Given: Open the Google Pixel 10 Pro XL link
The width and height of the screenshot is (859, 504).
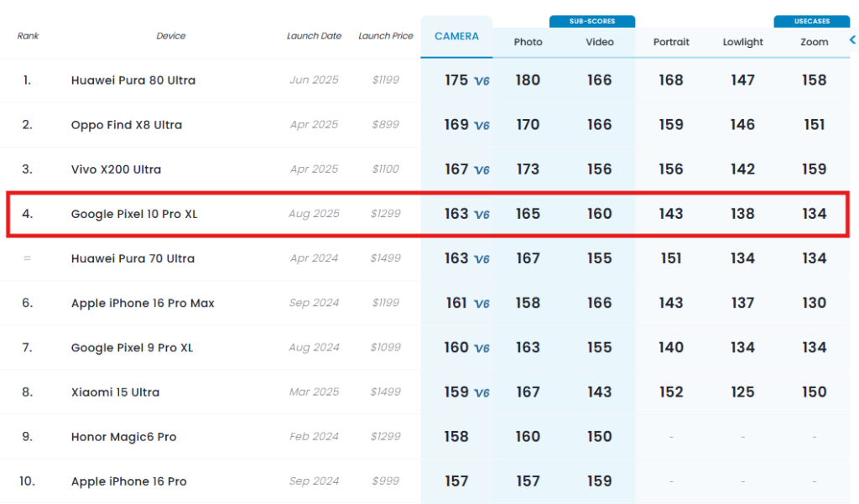Looking at the screenshot, I should point(134,214).
